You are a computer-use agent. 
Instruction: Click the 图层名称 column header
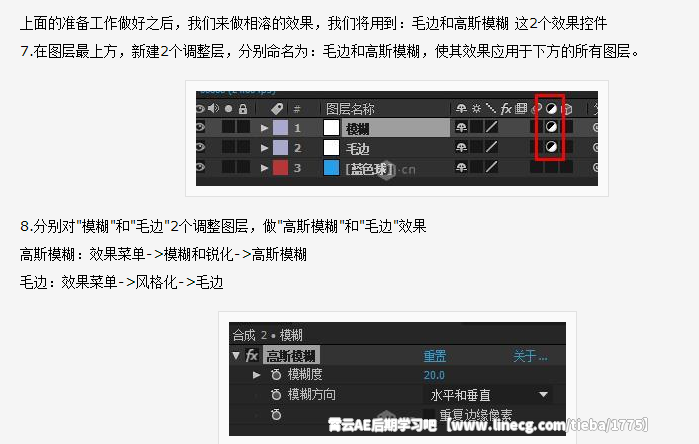tap(350, 109)
